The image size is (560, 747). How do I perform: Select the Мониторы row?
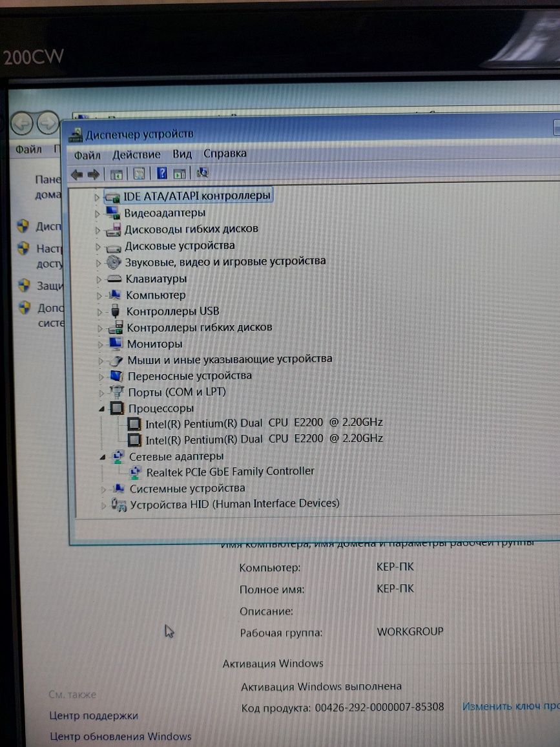tap(155, 344)
